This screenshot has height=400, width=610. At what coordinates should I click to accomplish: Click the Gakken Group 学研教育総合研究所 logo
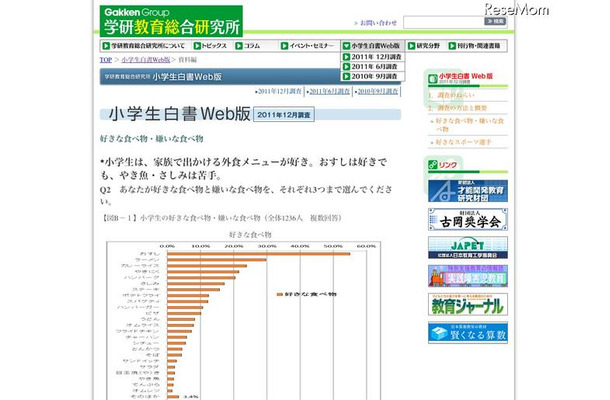click(x=171, y=21)
